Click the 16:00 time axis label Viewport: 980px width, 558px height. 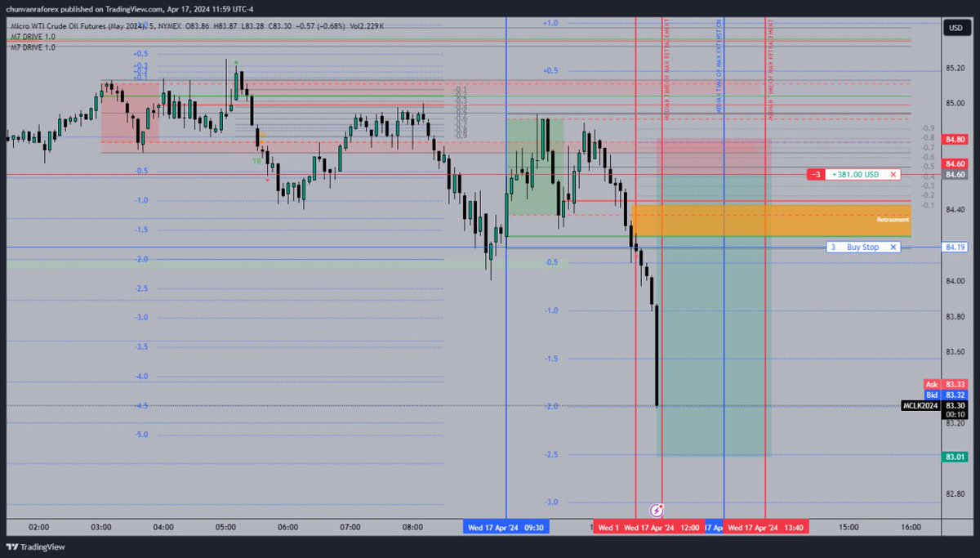pos(911,528)
